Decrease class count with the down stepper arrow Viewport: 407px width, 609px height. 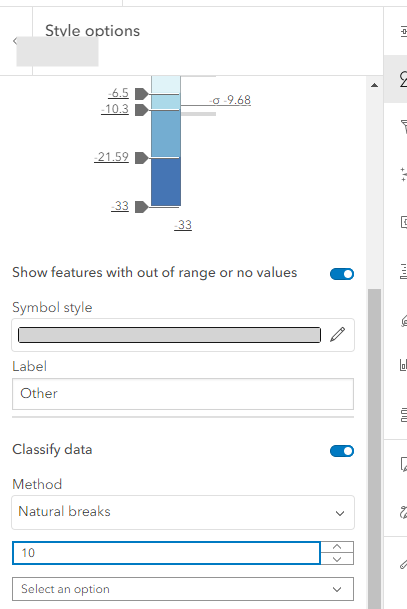(337, 559)
